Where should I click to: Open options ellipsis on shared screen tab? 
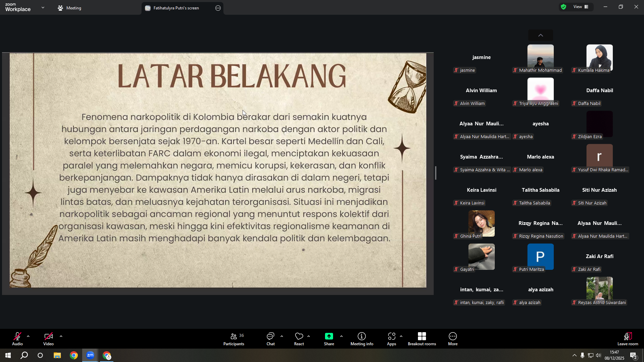coord(218,8)
